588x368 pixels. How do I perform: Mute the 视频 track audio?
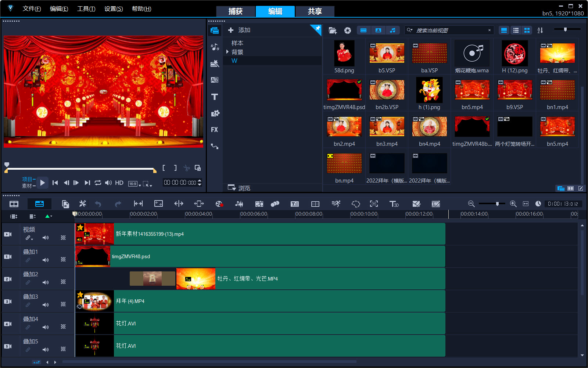tap(46, 238)
